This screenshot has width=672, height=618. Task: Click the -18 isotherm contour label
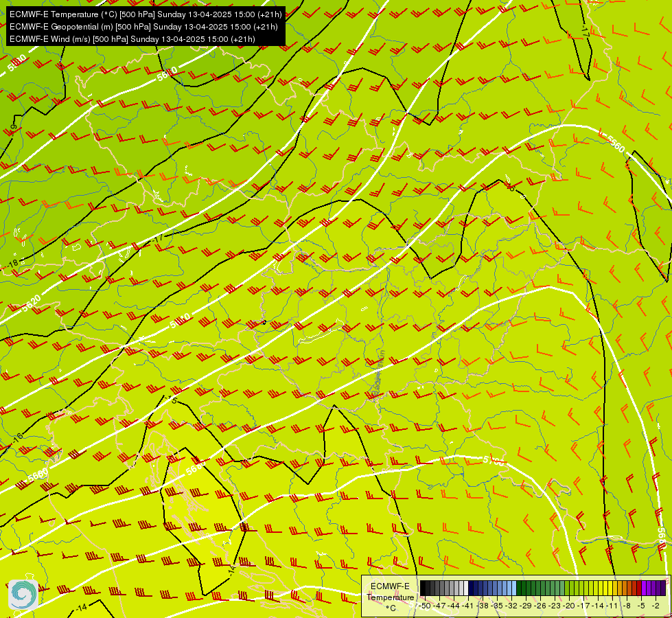point(13,262)
